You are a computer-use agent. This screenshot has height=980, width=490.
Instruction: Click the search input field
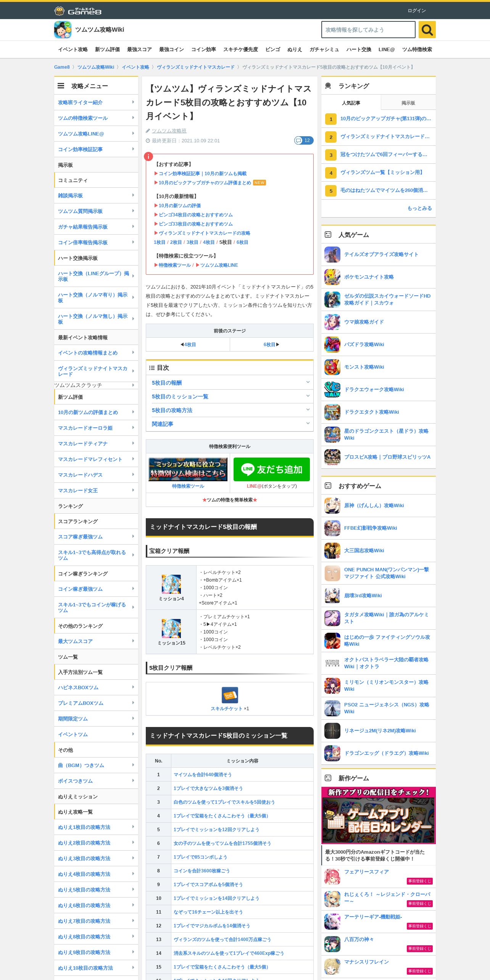(x=368, y=30)
